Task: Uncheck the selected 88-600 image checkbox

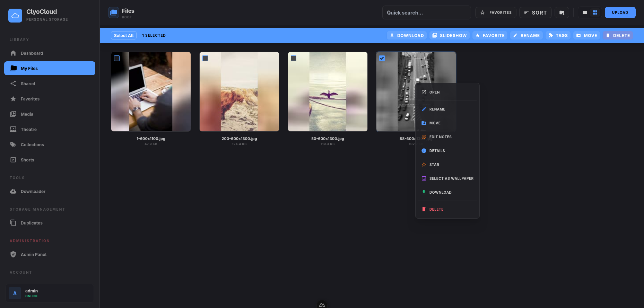Action: (x=382, y=58)
